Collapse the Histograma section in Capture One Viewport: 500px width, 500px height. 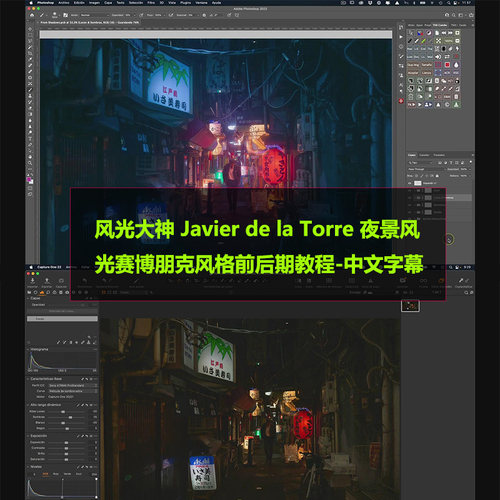click(28, 349)
